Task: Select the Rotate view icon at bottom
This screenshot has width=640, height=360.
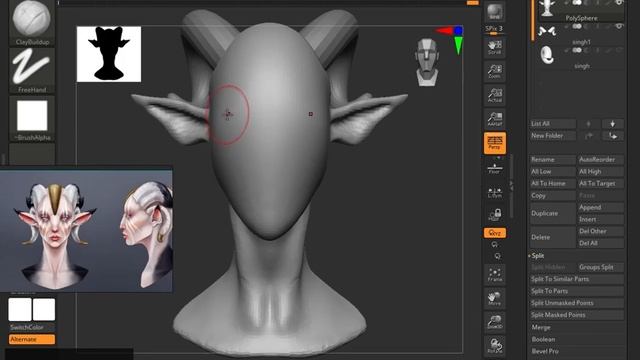Action: [x=495, y=346]
